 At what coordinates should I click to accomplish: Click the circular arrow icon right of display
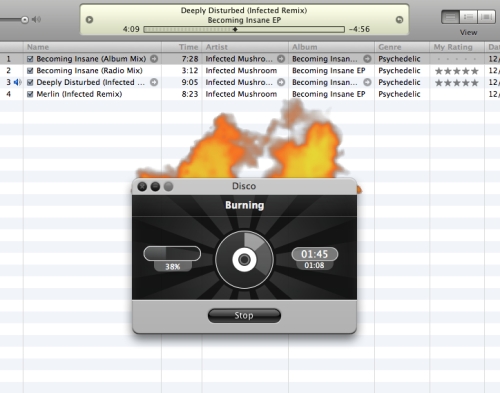pyautogui.click(x=399, y=20)
